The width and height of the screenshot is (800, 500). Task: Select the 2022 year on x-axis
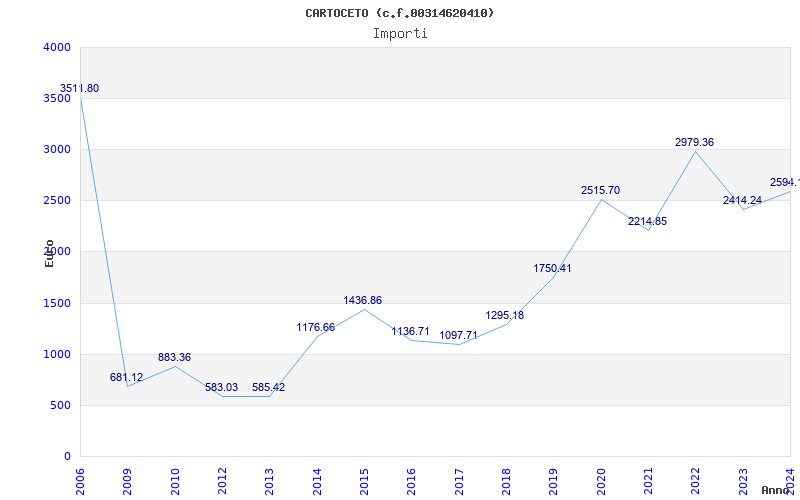coord(696,480)
